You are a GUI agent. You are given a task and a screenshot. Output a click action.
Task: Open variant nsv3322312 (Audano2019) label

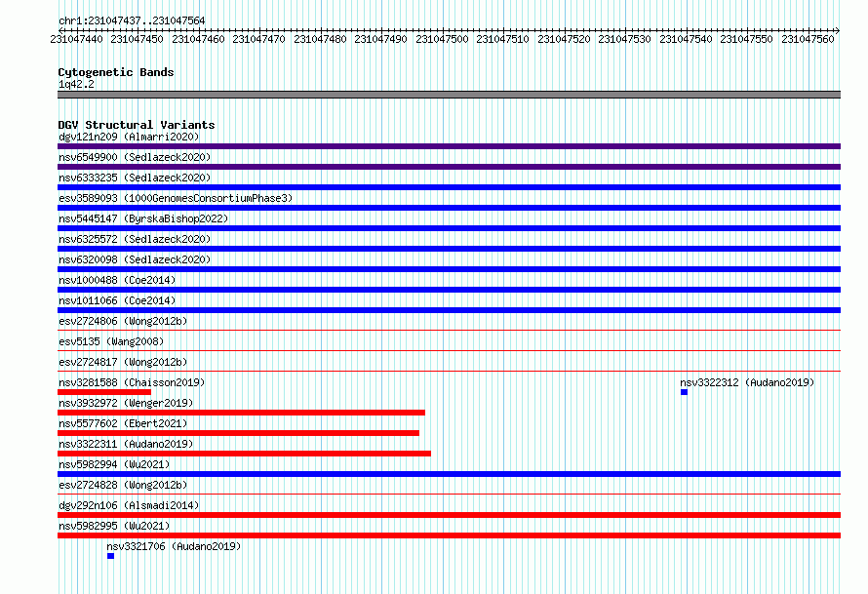click(747, 382)
